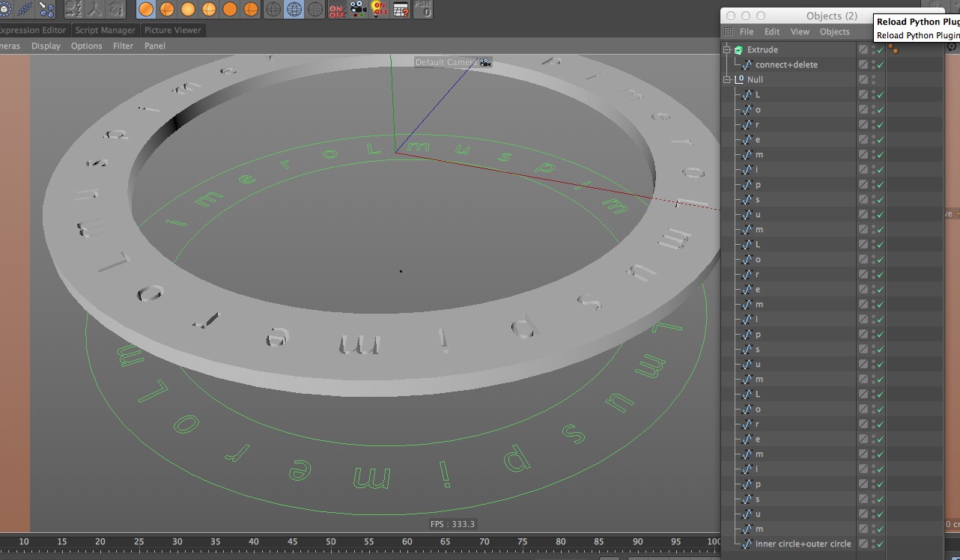Viewport: 960px width, 560px height.
Task: Toggle the XYZ axis lock icon
Action: pos(73,9)
